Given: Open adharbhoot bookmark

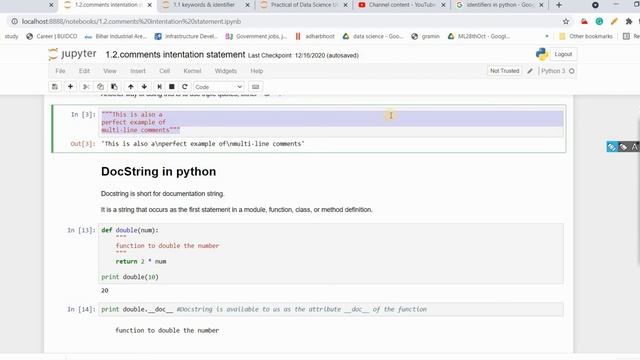Looking at the screenshot, I should coord(315,36).
